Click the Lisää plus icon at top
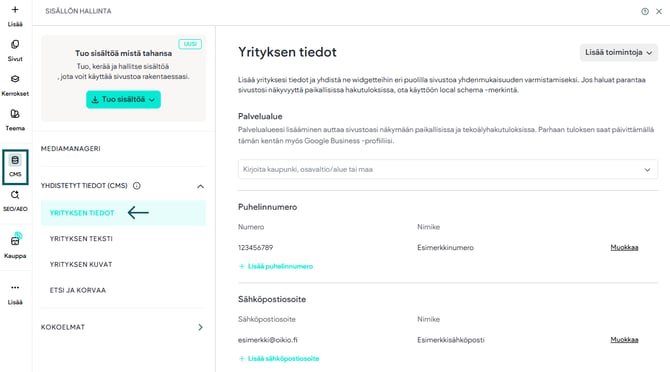670x372 pixels. click(15, 10)
